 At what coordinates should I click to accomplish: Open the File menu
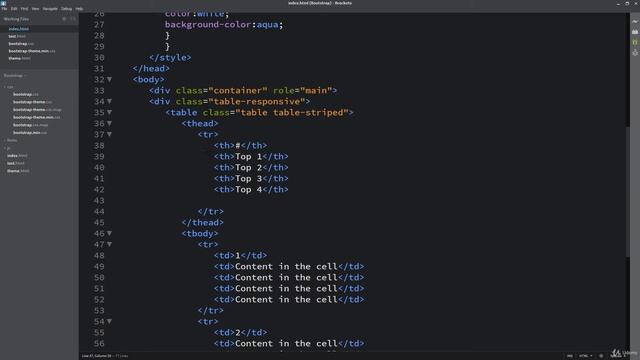(x=4, y=9)
